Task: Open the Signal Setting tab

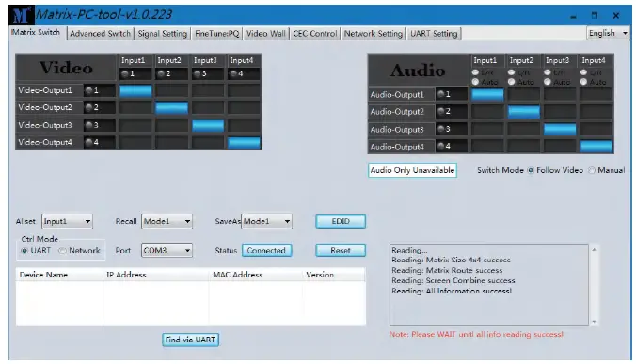Action: (x=162, y=34)
